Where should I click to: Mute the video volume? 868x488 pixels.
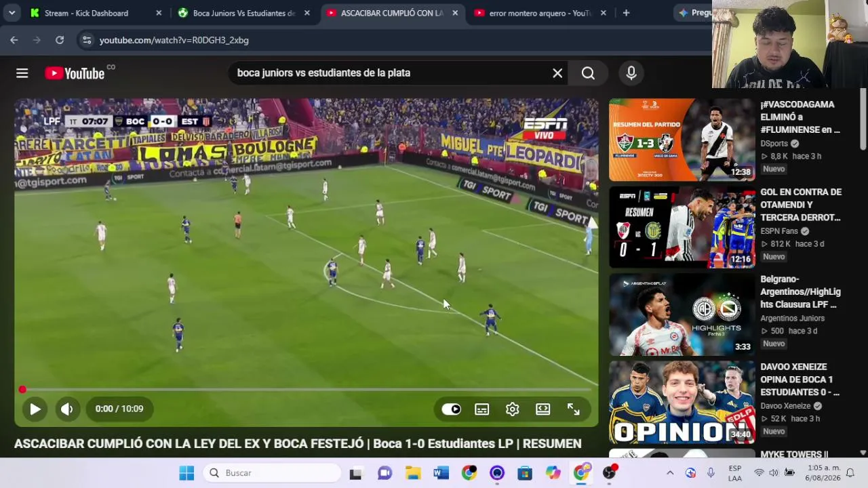pos(67,409)
